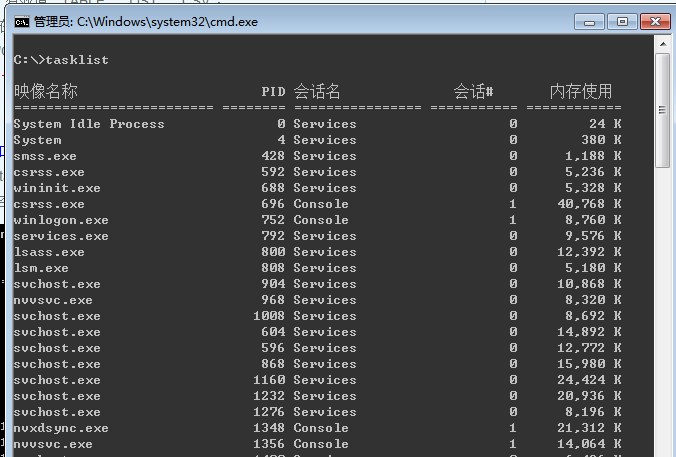Click memory value '12,392 K'
Screen dimensions: 676x457
[x=589, y=252]
